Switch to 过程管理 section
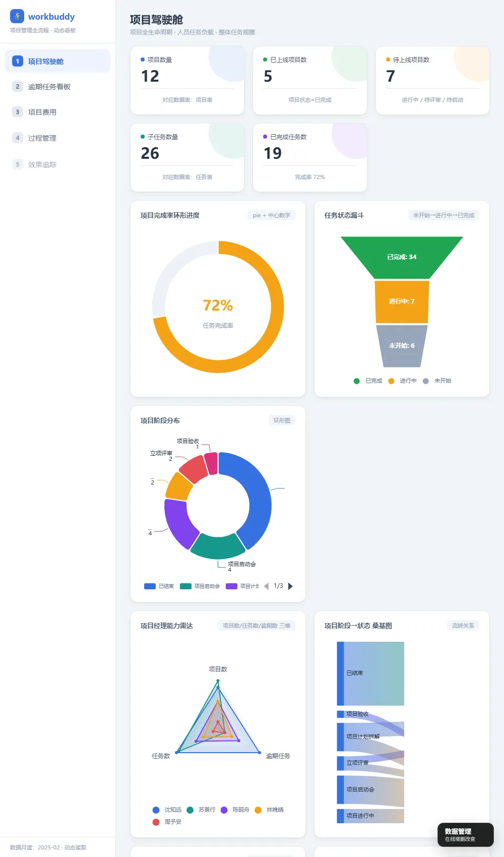Screen dimensions: 504x857 57,138
